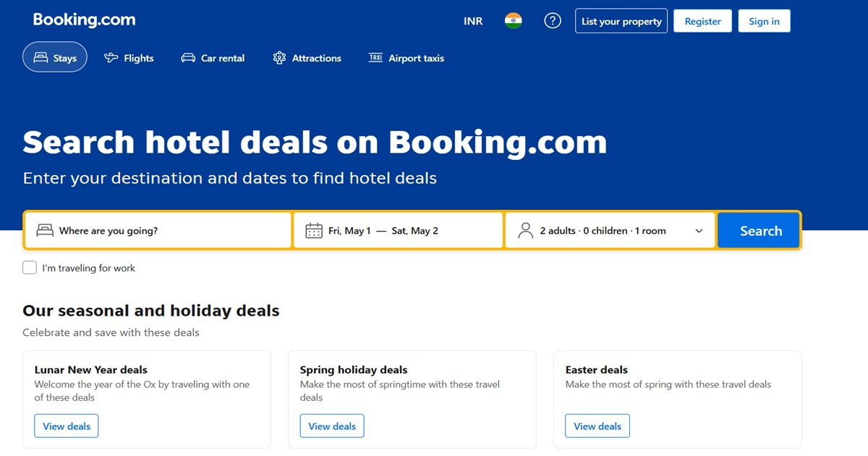
Task: Open the INR currency selector
Action: click(x=473, y=21)
